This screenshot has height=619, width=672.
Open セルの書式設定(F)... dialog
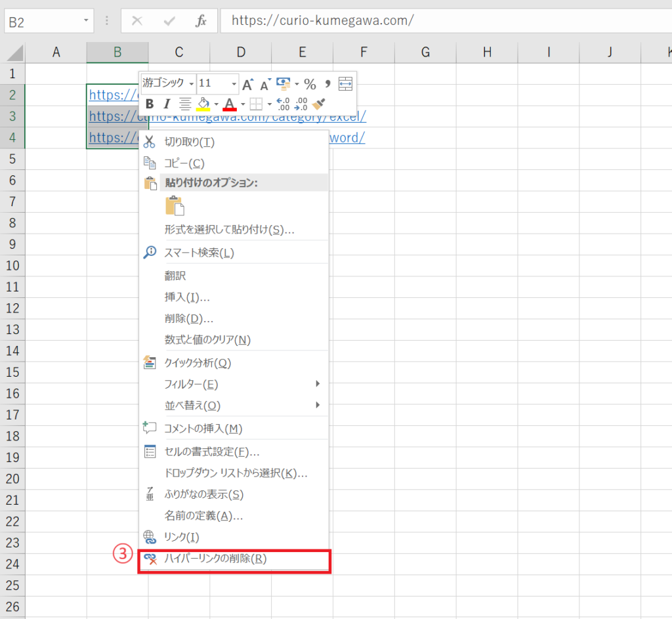pos(234,452)
